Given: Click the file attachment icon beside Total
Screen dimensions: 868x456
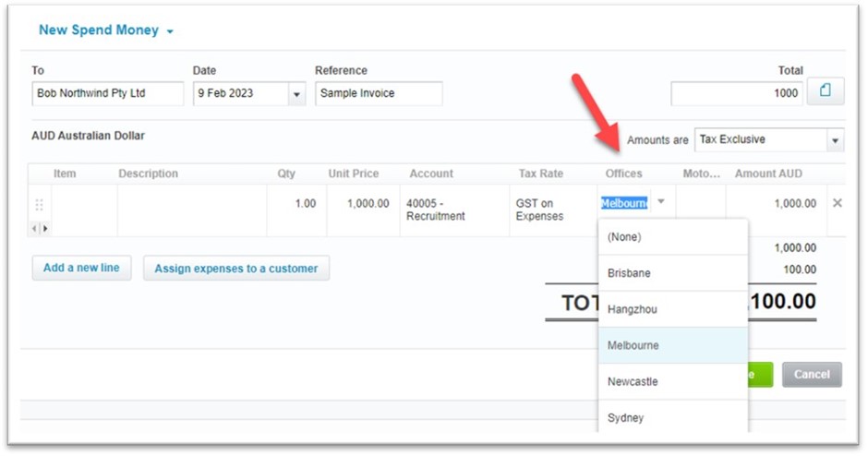Looking at the screenshot, I should point(826,91).
